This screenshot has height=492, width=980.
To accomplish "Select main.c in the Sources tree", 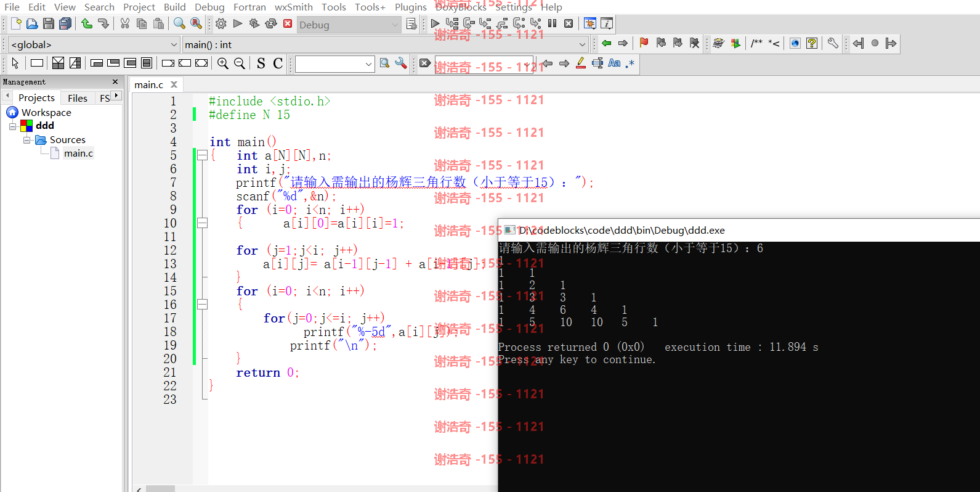I will pyautogui.click(x=79, y=153).
